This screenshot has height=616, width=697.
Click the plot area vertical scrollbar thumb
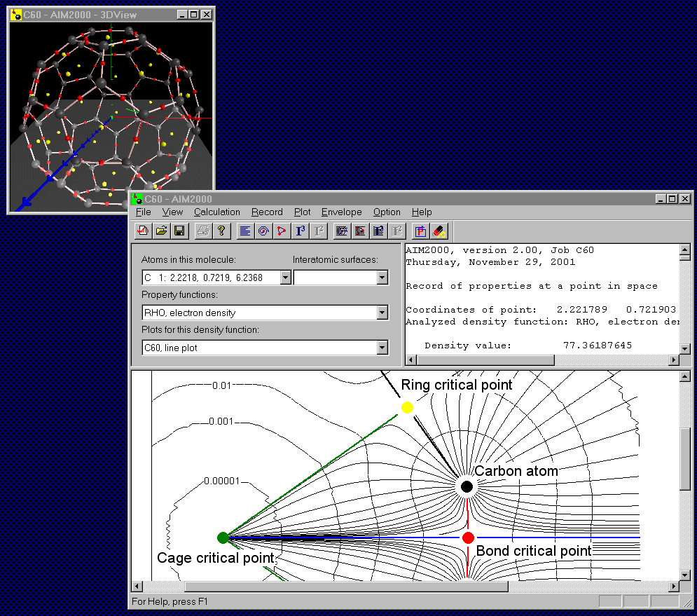(x=685, y=458)
